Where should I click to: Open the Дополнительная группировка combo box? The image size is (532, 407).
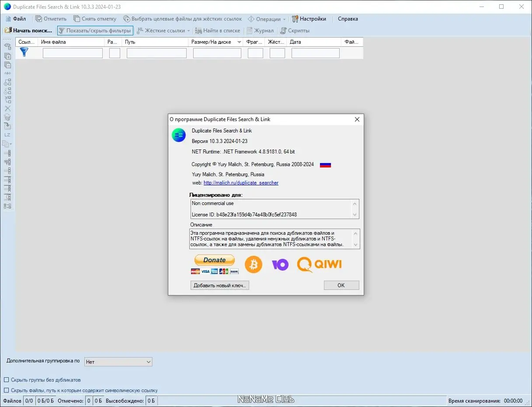click(x=118, y=362)
